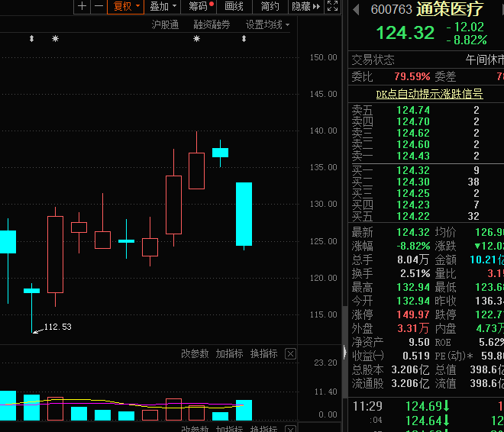
Task: Select the 画线 drawing tools item
Action: (x=234, y=7)
